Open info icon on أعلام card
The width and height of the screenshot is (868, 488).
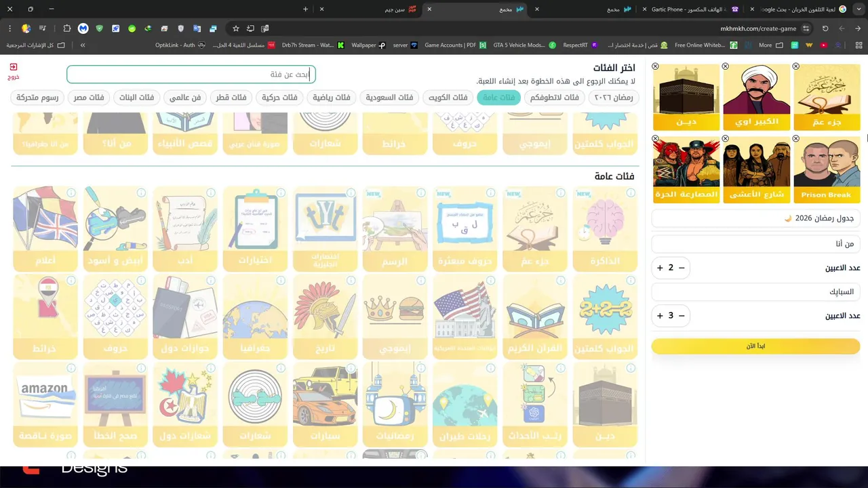click(x=71, y=193)
